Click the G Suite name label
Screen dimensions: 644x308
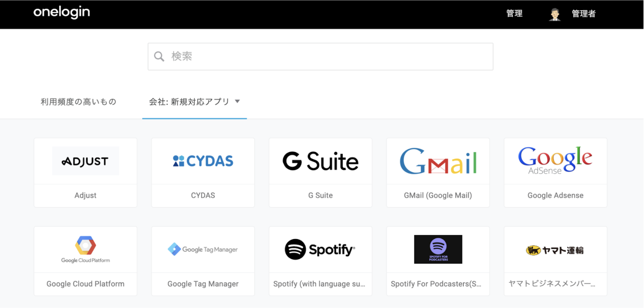(320, 195)
